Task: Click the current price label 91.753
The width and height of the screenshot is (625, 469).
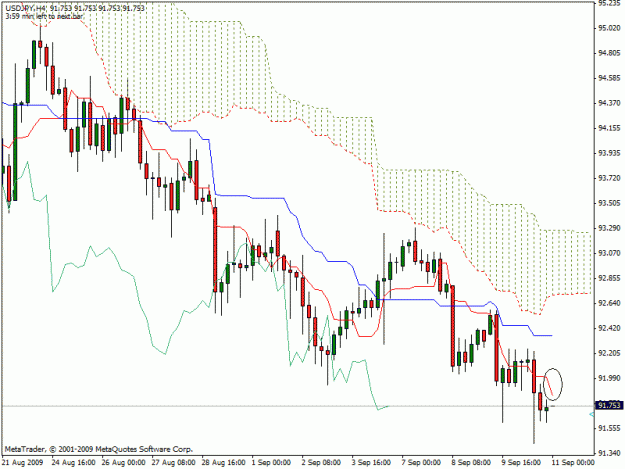Action: (608, 405)
